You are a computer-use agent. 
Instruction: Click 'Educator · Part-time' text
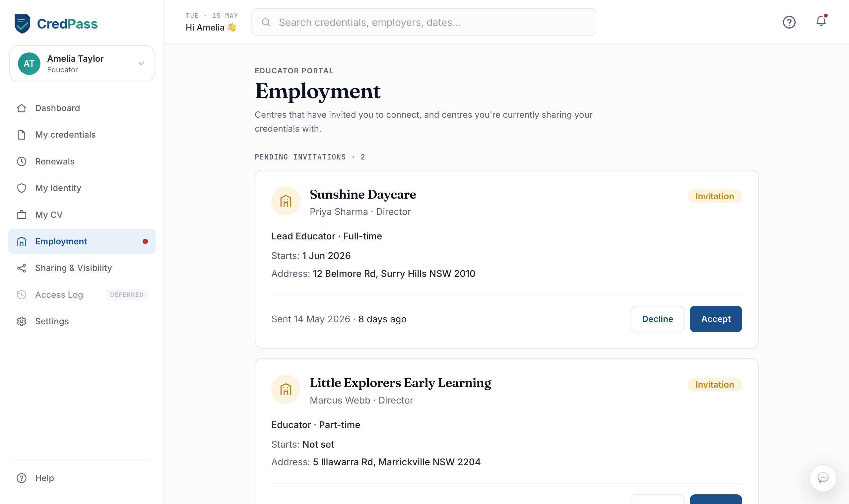coord(316,425)
